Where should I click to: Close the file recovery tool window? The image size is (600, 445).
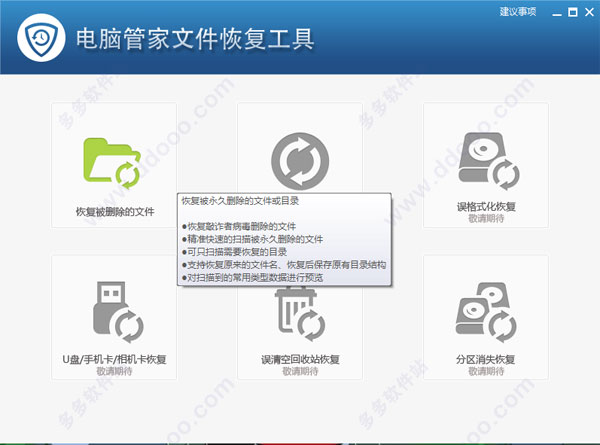[590, 12]
